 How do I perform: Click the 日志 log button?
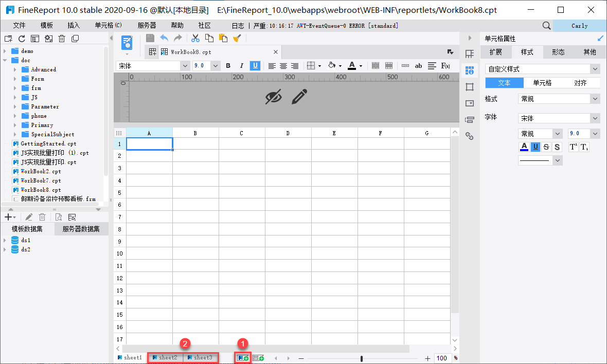point(238,26)
